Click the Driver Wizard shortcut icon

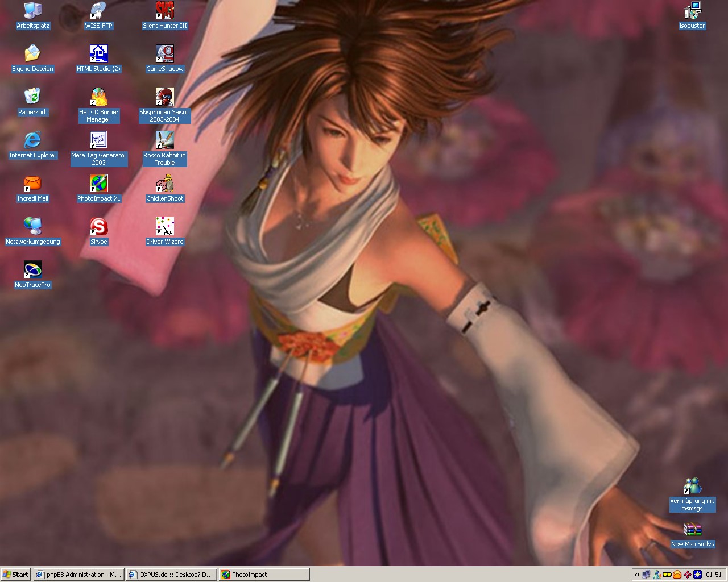[164, 226]
